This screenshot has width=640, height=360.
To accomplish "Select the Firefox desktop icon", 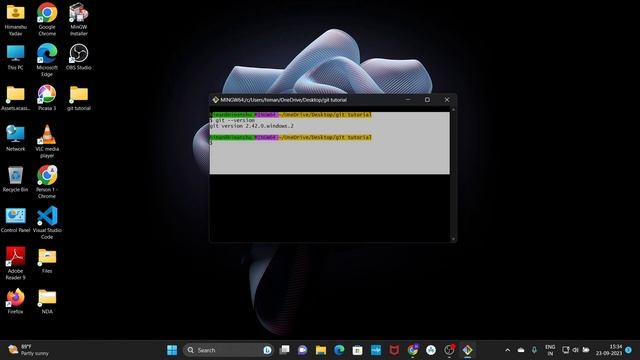I will (16, 301).
